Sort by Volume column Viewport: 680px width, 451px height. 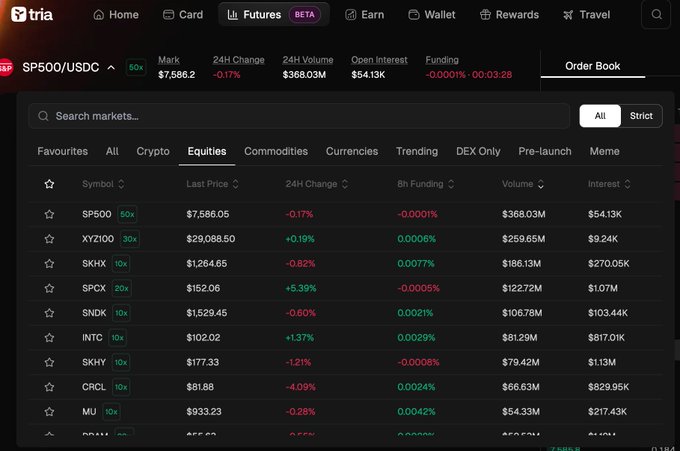coord(523,184)
